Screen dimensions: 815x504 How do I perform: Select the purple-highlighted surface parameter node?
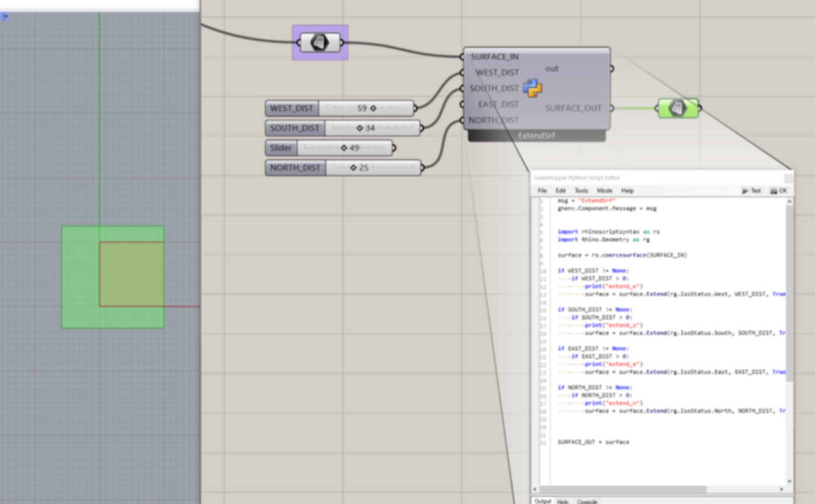[319, 43]
